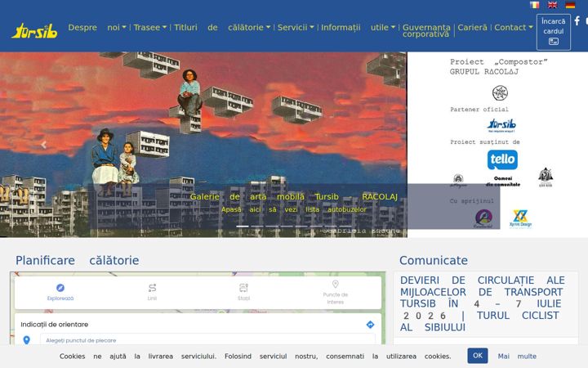588x368 pixels.
Task: Go to previous carousel slide arrow
Action: coord(44,145)
